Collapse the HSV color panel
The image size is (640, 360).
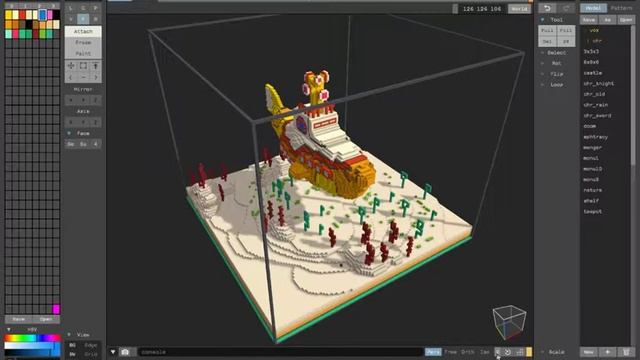pyautogui.click(x=9, y=329)
